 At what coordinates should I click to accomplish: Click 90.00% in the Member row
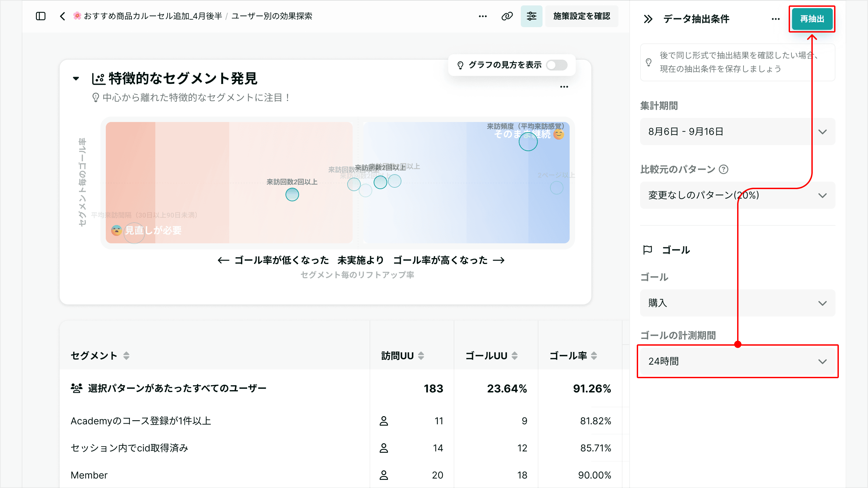(x=595, y=475)
